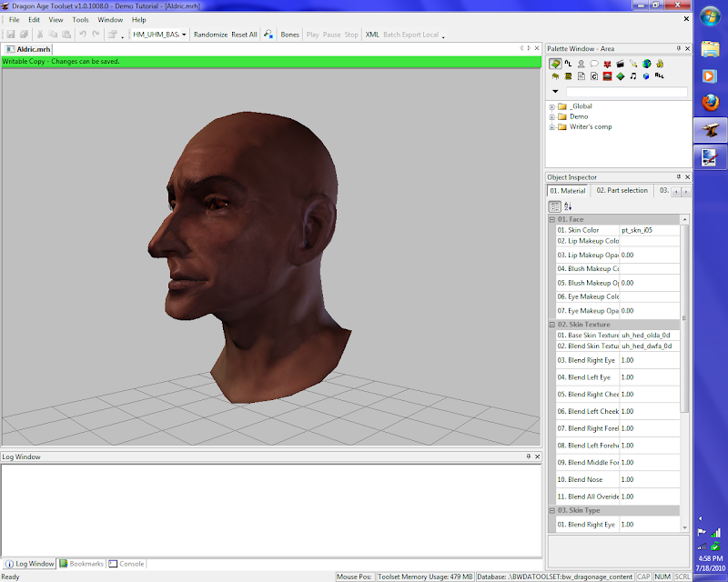Expand the Writer's comp folder
The width and height of the screenshot is (728, 582).
point(552,126)
